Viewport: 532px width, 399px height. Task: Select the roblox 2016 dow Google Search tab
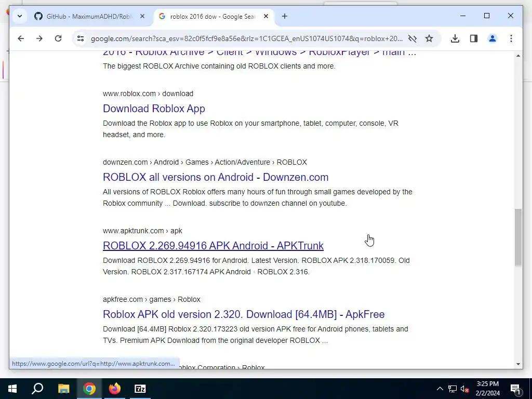pyautogui.click(x=214, y=16)
